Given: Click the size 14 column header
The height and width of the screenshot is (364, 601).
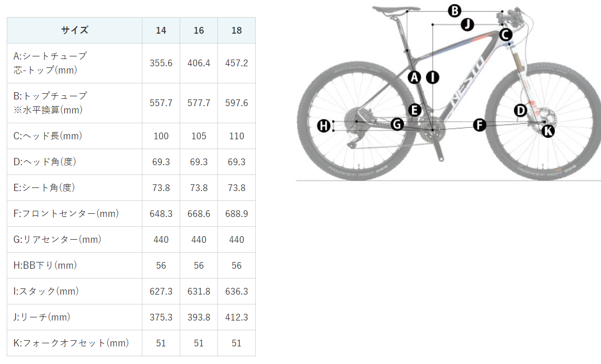Looking at the screenshot, I should coord(161,31).
